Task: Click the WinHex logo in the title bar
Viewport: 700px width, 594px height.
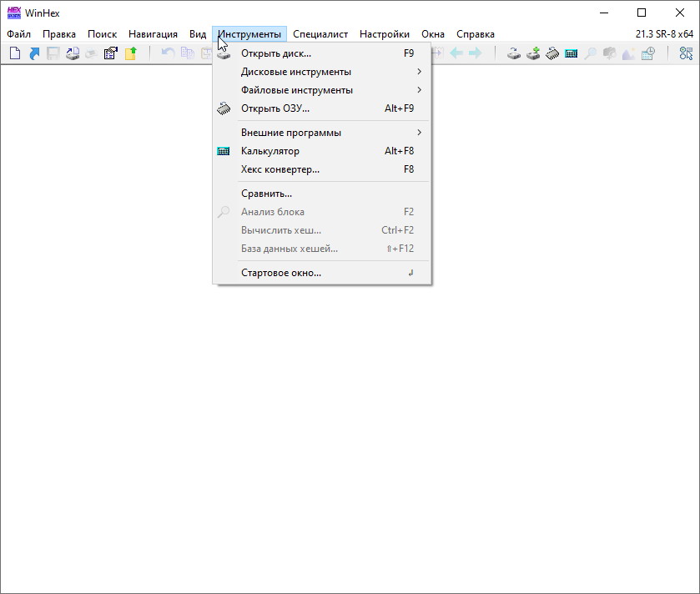Action: (14, 13)
